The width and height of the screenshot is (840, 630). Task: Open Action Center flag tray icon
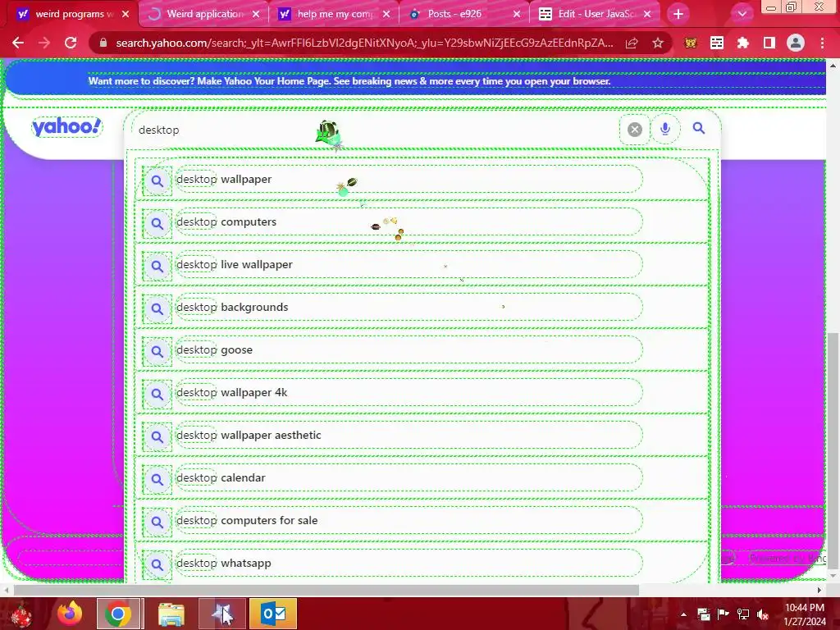[x=724, y=614]
